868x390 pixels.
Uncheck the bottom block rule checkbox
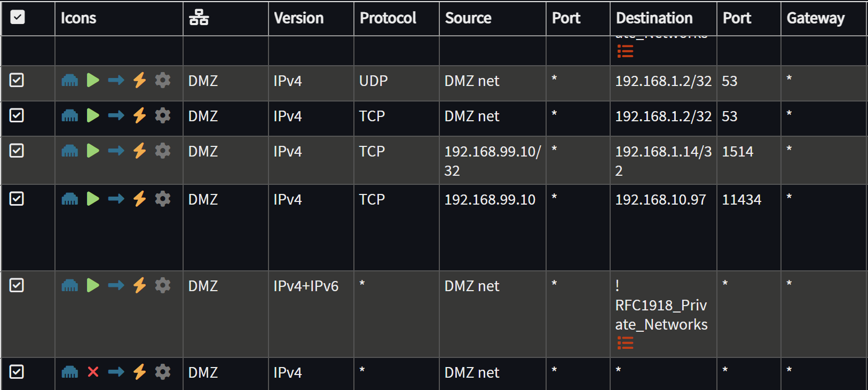[17, 371]
